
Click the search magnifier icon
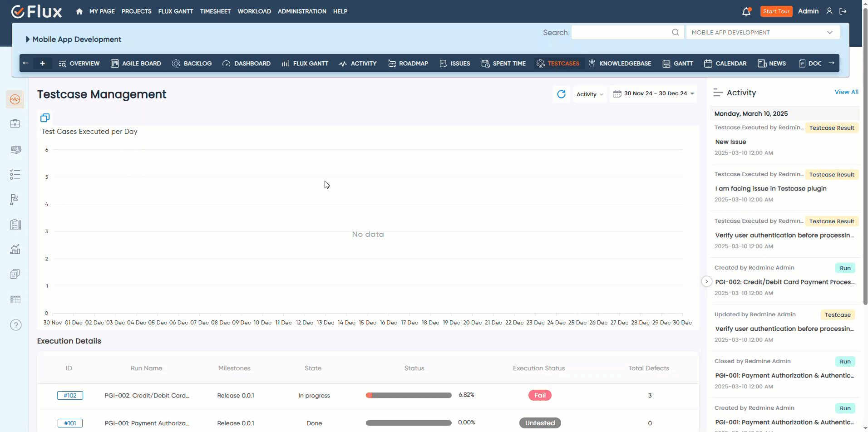coord(675,32)
